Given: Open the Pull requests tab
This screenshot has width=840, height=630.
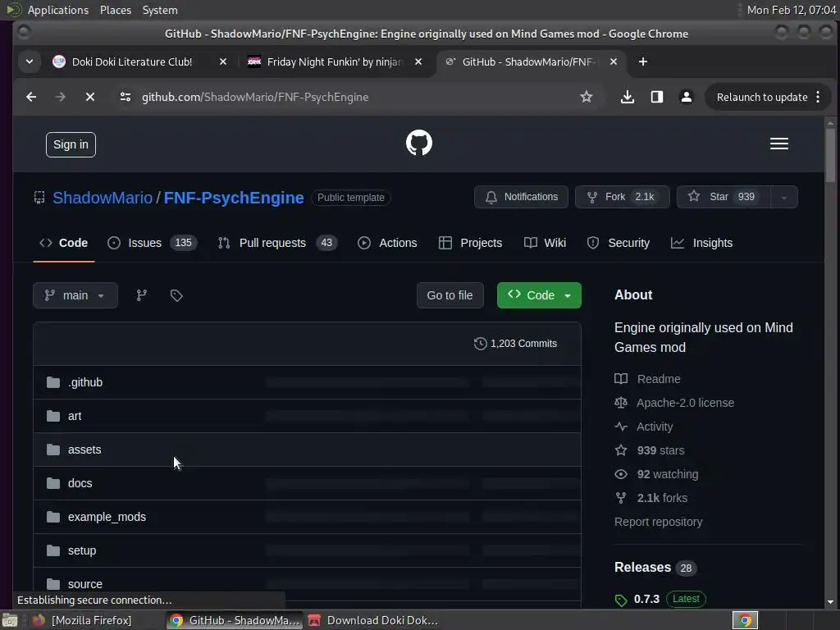Looking at the screenshot, I should click(277, 243).
